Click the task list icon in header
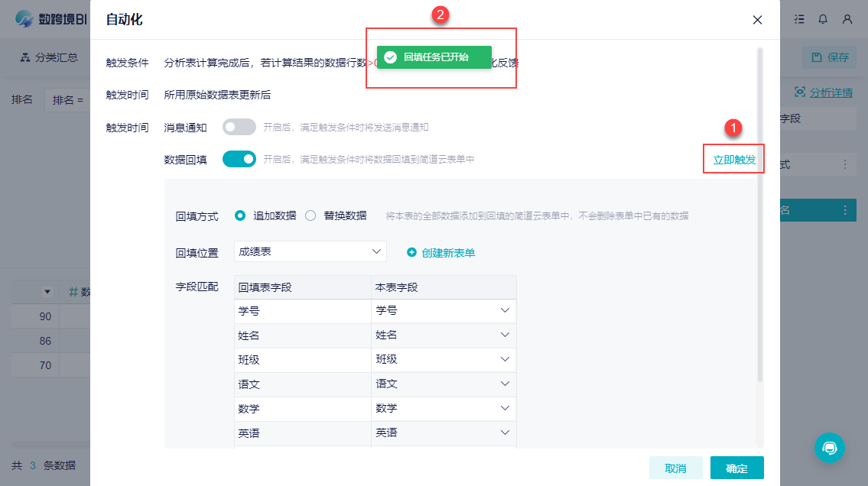This screenshot has height=486, width=868. pos(799,19)
